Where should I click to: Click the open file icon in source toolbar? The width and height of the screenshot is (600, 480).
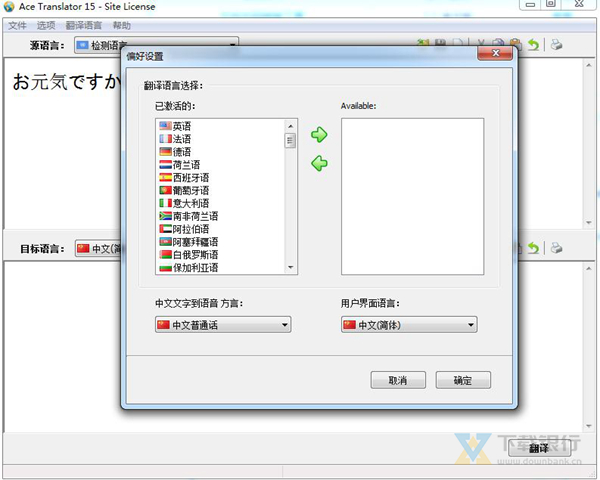(423, 43)
